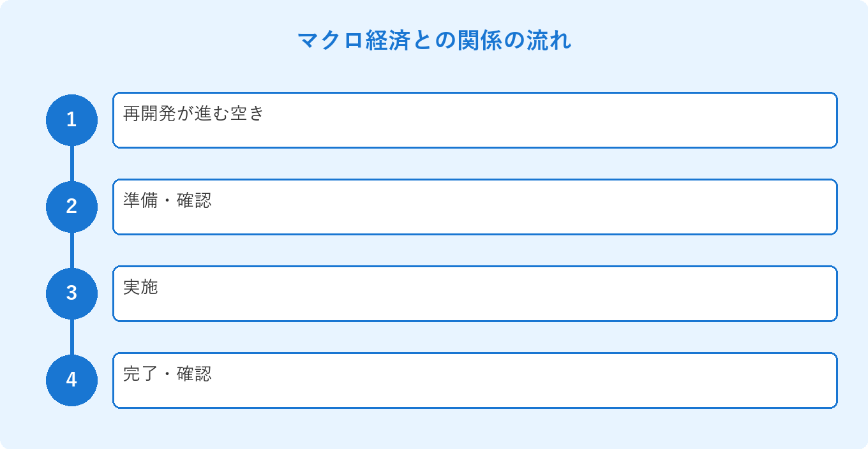
Task: Click the word 関係 in the title
Action: point(479,41)
